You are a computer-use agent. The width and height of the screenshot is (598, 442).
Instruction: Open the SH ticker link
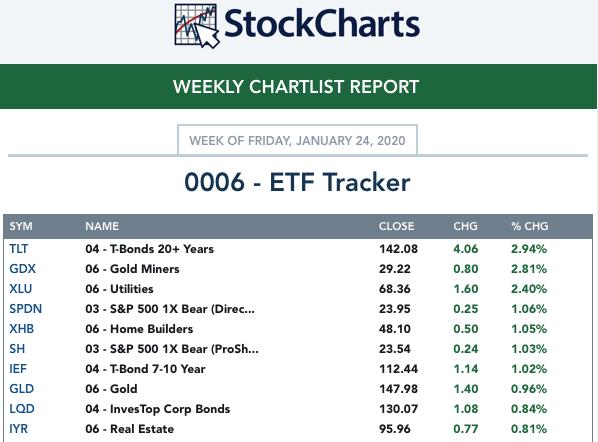coord(17,349)
